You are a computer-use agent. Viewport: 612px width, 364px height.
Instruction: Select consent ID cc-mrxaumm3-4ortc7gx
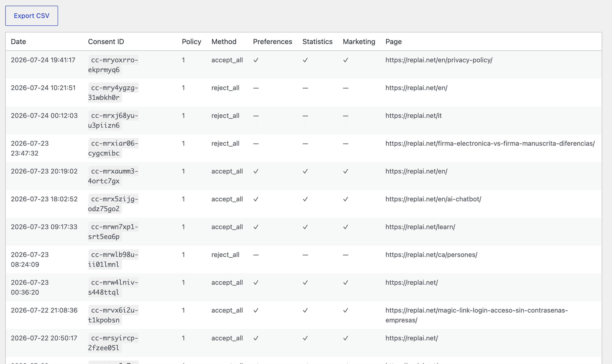113,176
